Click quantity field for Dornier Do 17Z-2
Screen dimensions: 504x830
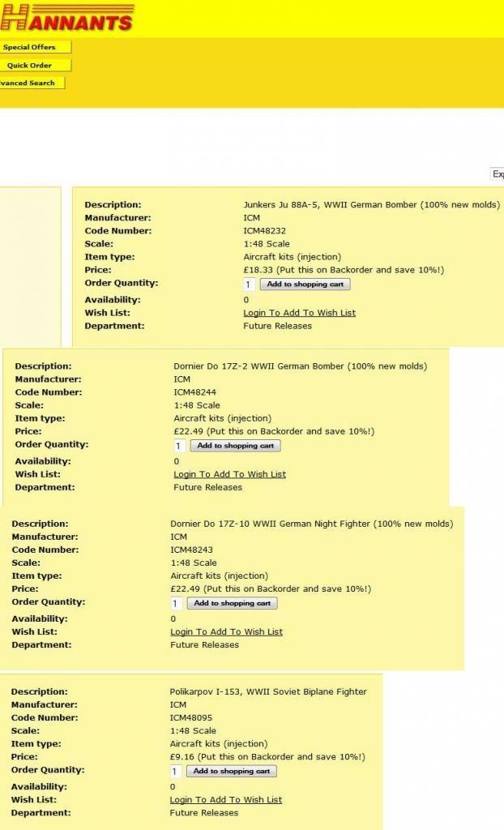179,446
